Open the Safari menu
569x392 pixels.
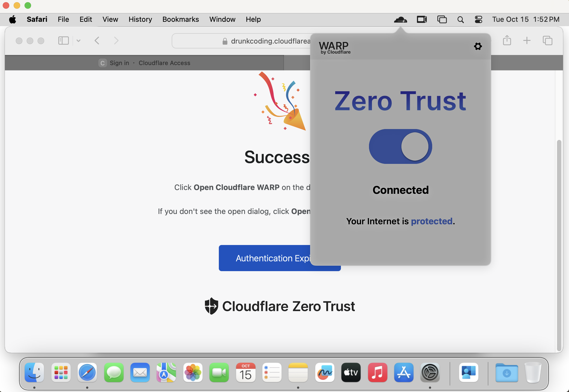pos(37,20)
